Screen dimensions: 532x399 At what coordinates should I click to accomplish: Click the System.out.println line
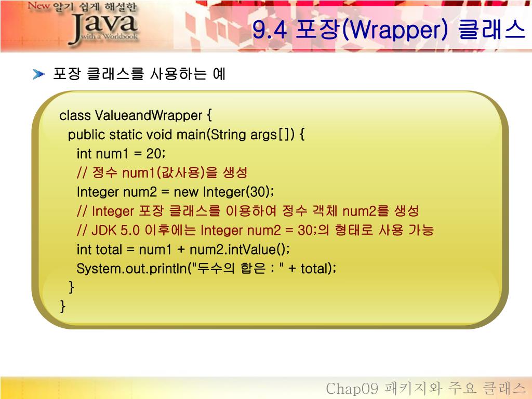point(207,269)
